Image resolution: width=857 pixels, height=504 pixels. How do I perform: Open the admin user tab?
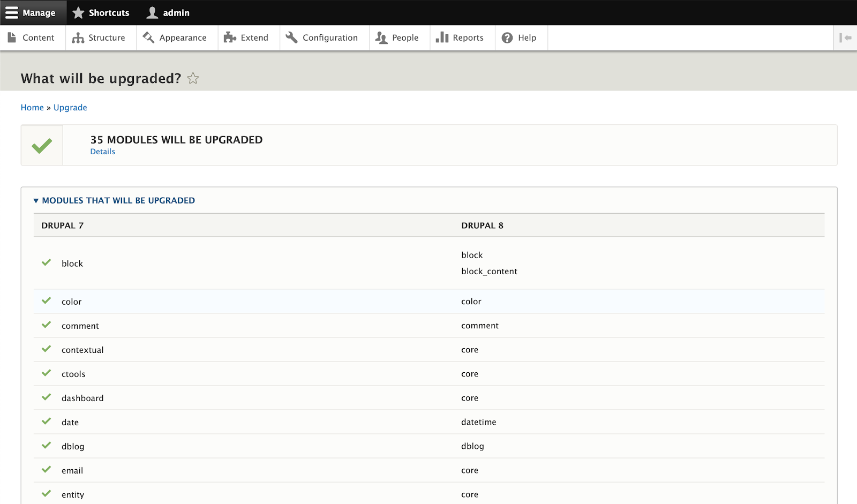pyautogui.click(x=168, y=13)
